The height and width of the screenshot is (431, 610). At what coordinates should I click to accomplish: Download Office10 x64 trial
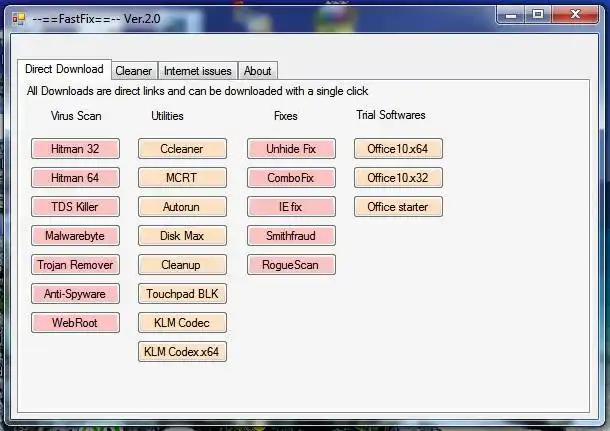398,149
